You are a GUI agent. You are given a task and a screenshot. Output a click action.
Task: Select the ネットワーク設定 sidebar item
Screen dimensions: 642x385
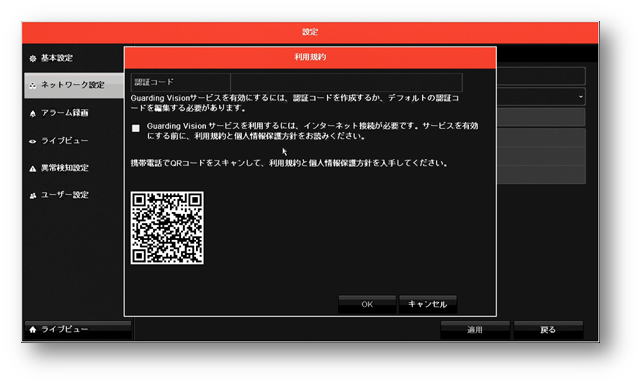[74, 85]
